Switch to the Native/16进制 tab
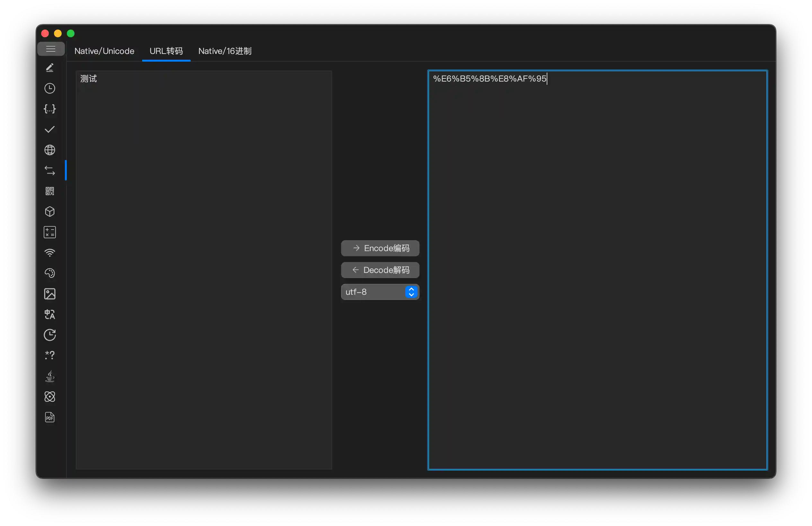812x526 pixels. tap(225, 51)
